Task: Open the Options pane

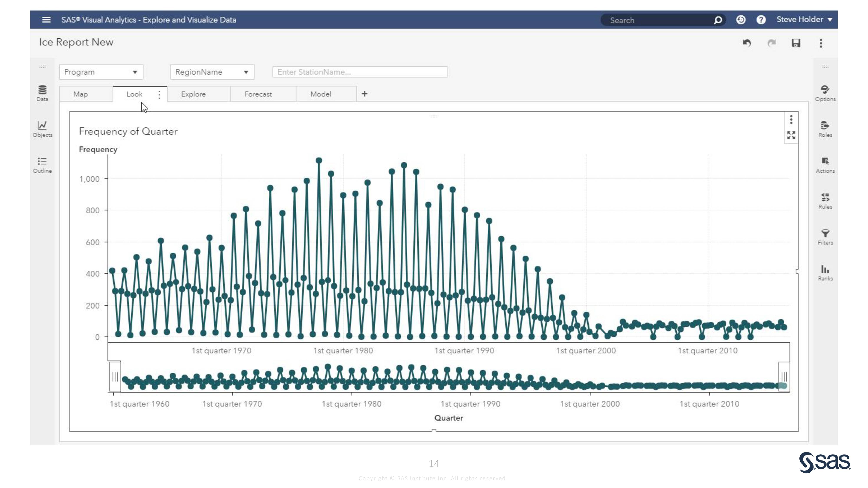Action: (825, 93)
